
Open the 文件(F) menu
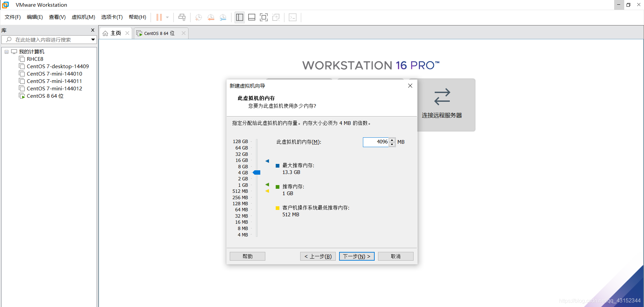13,17
